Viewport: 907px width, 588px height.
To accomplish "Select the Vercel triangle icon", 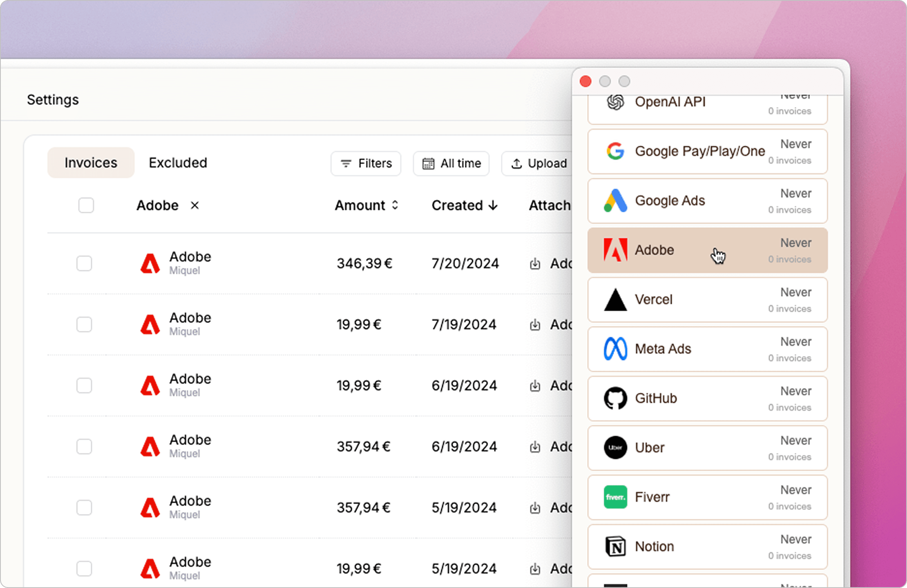I will [615, 299].
